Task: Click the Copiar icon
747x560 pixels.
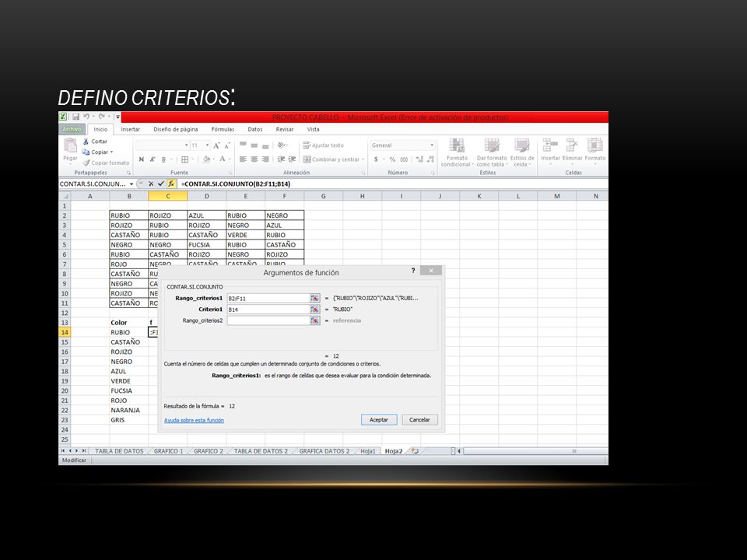Action: pyautogui.click(x=86, y=152)
